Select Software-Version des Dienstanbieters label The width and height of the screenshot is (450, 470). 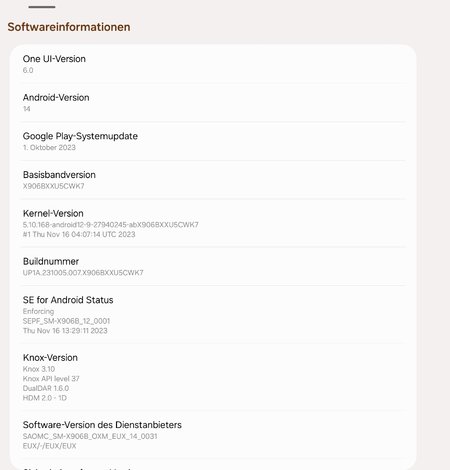pyautogui.click(x=102, y=425)
